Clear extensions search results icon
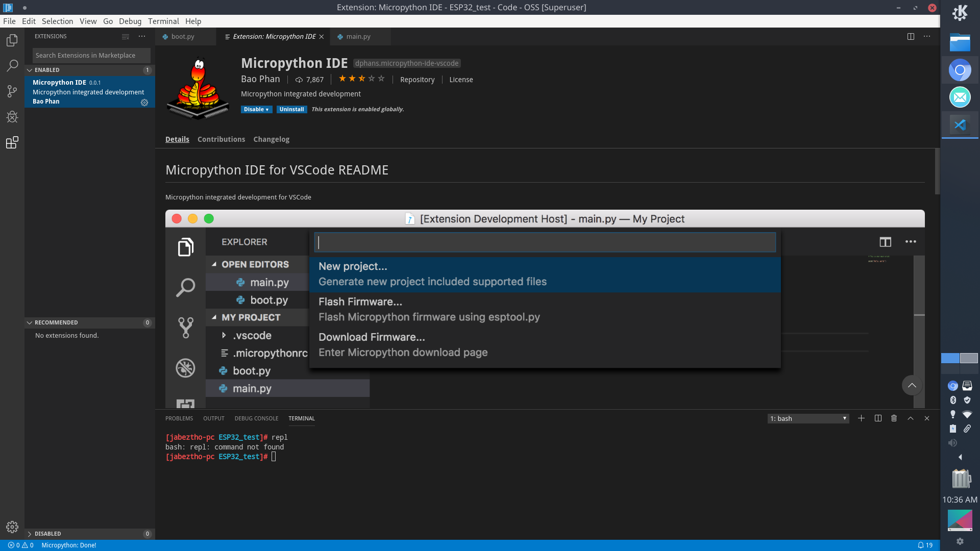The height and width of the screenshot is (551, 980). click(126, 36)
